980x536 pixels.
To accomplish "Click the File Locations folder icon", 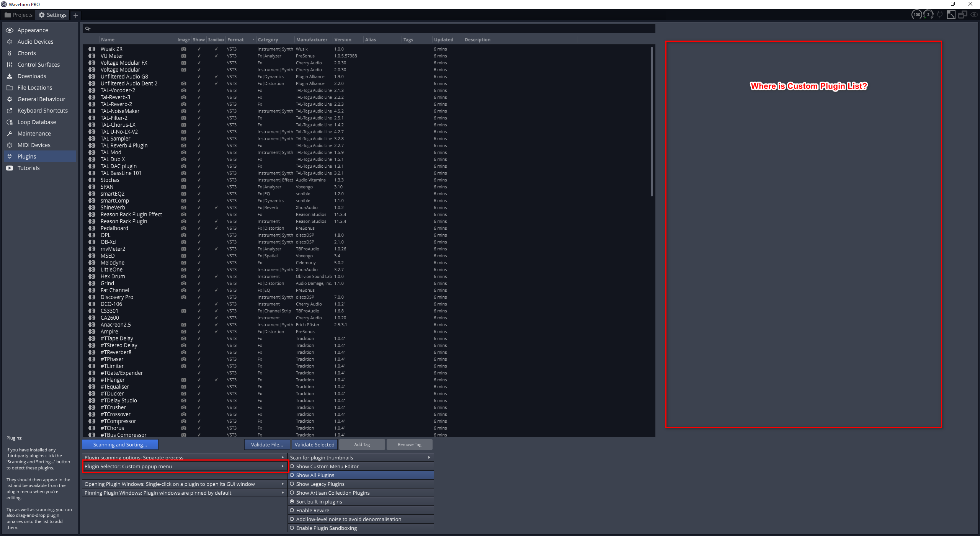I will coord(10,88).
